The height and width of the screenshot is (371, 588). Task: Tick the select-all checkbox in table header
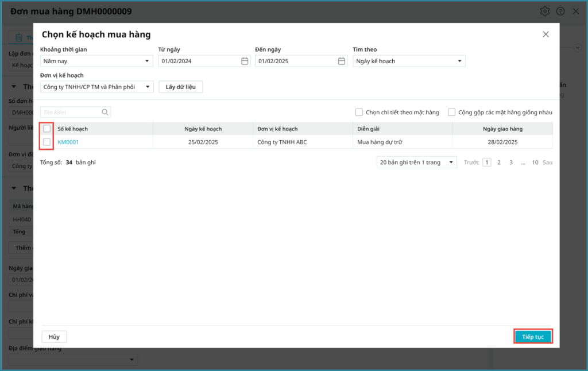point(47,129)
